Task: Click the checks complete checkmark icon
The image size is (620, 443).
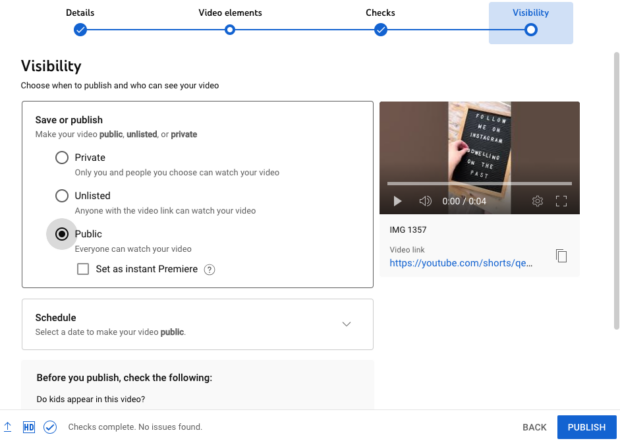Action: click(49, 427)
